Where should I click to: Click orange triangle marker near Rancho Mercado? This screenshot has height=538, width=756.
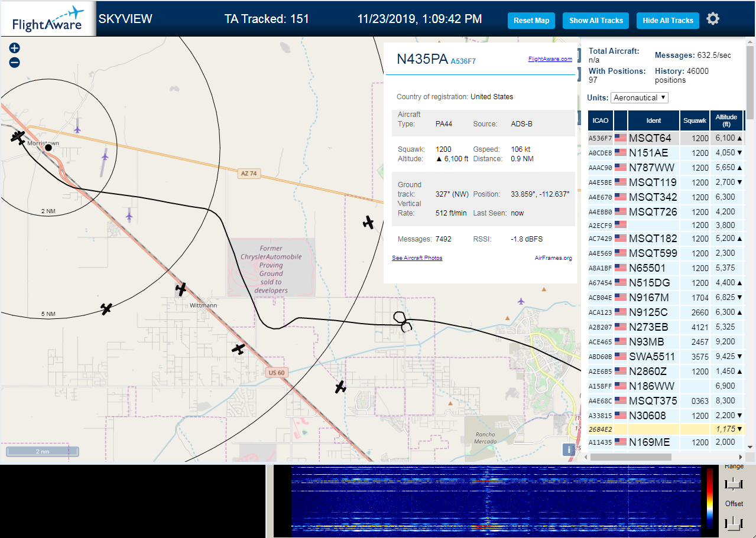tap(451, 403)
